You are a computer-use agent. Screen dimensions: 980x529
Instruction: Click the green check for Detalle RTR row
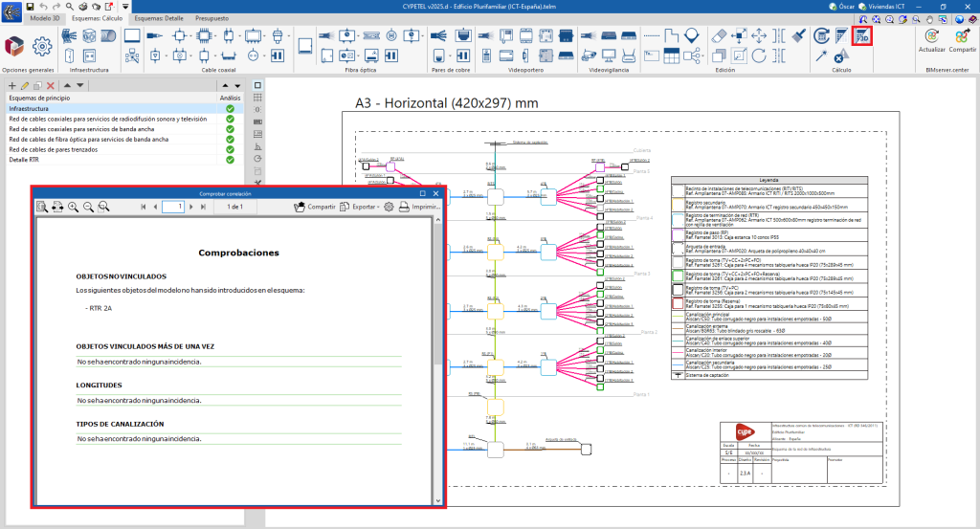230,160
